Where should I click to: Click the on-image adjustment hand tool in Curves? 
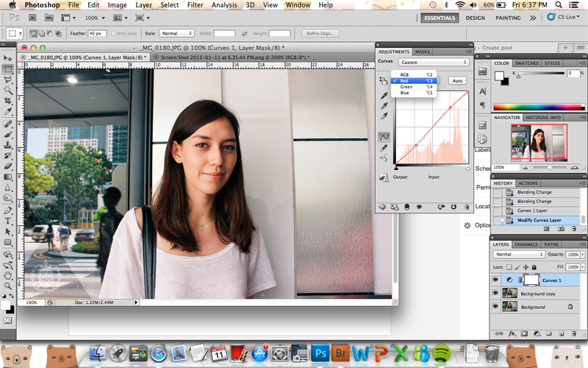[383, 80]
